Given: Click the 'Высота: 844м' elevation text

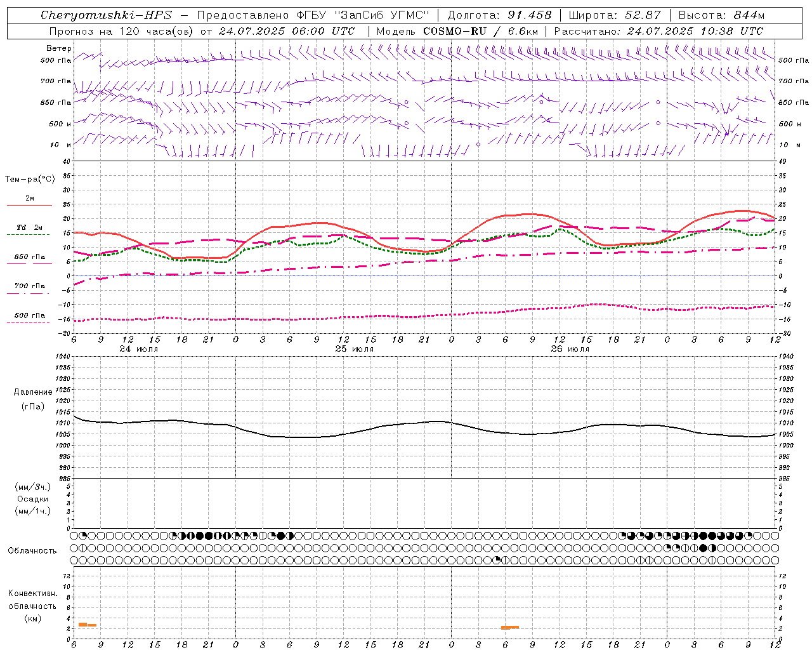Looking at the screenshot, I should [x=721, y=15].
